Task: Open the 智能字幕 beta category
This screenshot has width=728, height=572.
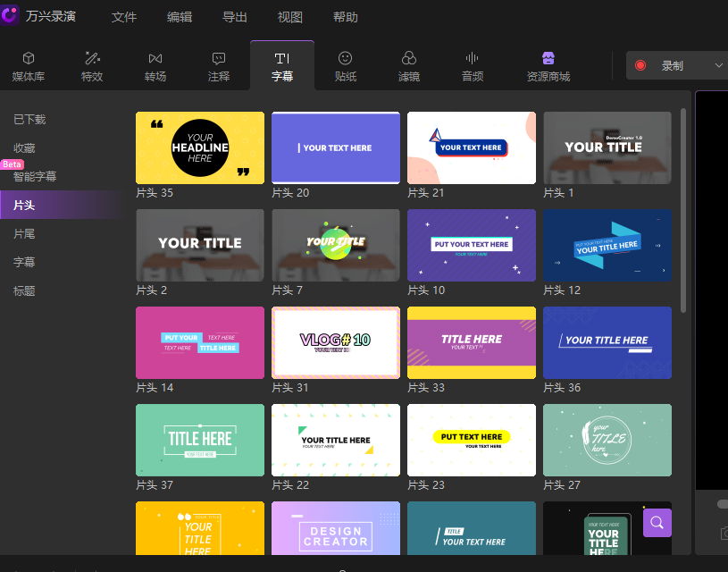Action: [35, 176]
